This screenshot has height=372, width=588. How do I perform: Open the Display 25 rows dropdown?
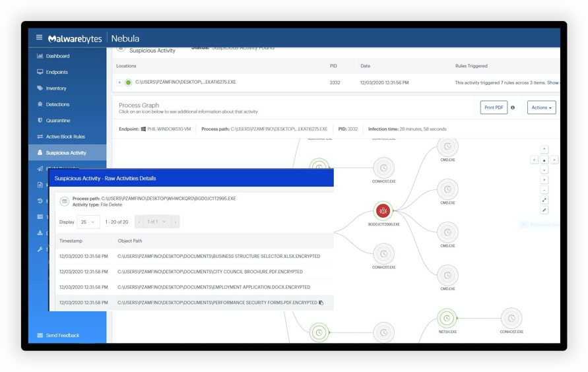pos(88,222)
